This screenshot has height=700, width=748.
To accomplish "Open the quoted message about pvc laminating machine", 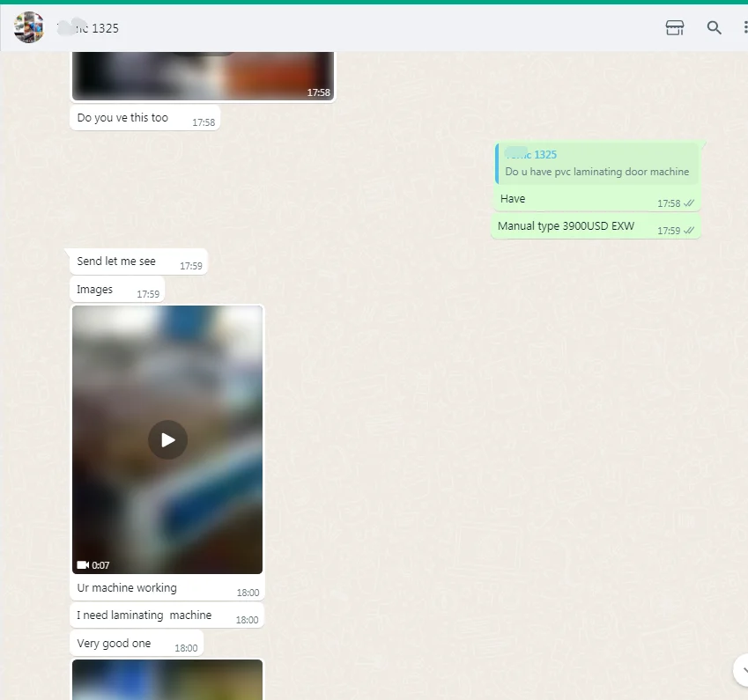I will tap(597, 163).
